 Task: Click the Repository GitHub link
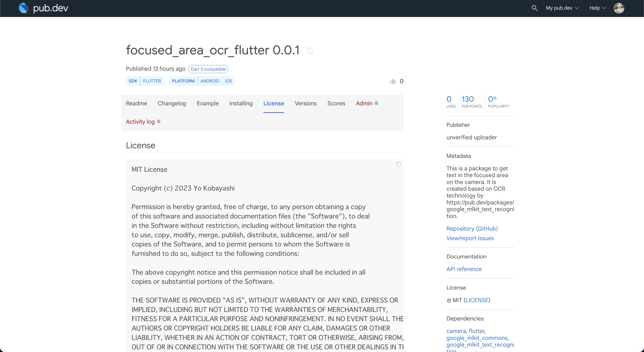[x=472, y=229]
